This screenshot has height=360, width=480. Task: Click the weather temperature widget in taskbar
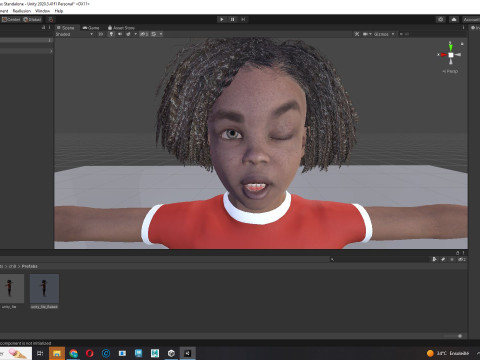click(x=448, y=353)
